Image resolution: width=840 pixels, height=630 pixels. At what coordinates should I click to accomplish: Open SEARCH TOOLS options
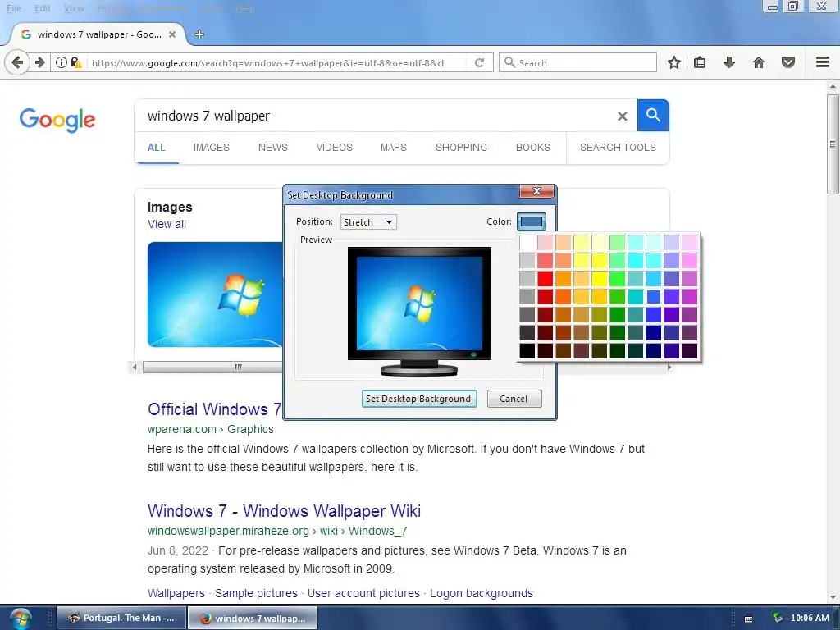(618, 148)
